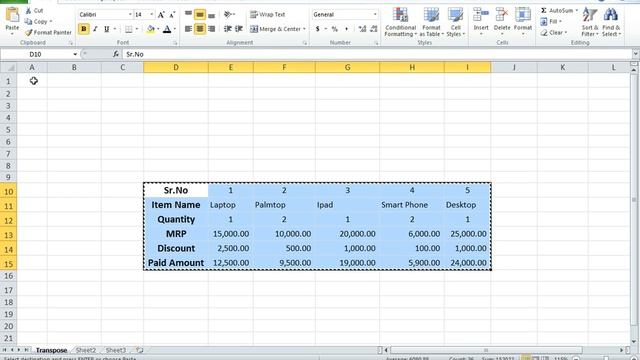
Task: Apply the font color A button
Action: [x=167, y=29]
